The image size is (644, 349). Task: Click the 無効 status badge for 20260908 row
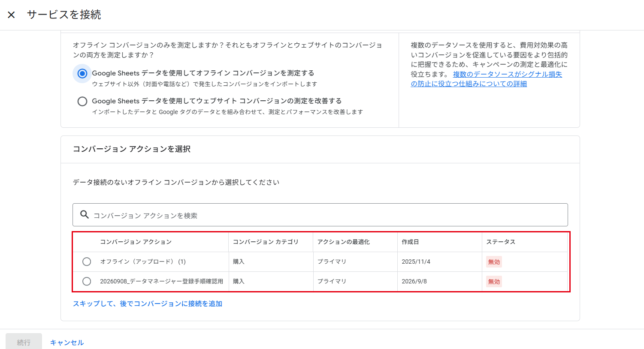494,282
